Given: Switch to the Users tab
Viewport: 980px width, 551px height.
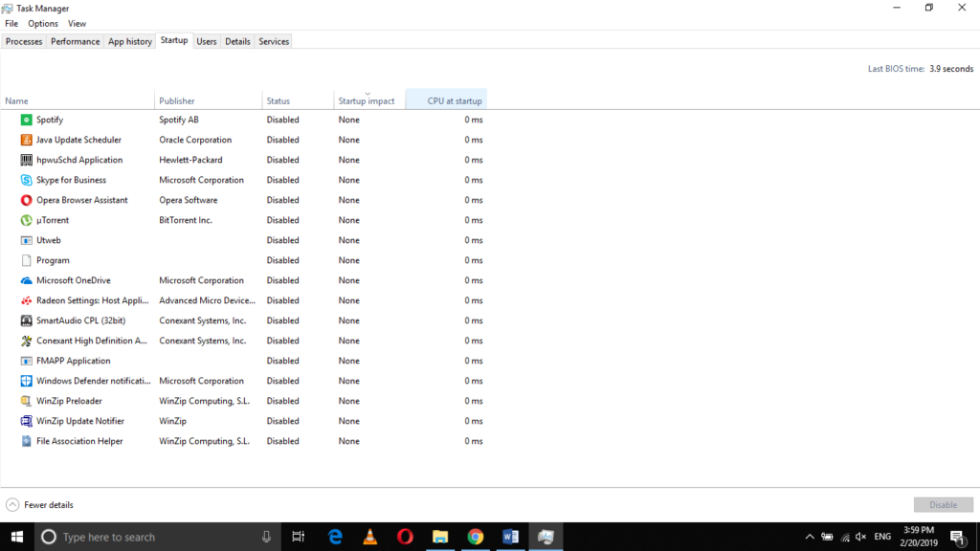Looking at the screenshot, I should 207,41.
